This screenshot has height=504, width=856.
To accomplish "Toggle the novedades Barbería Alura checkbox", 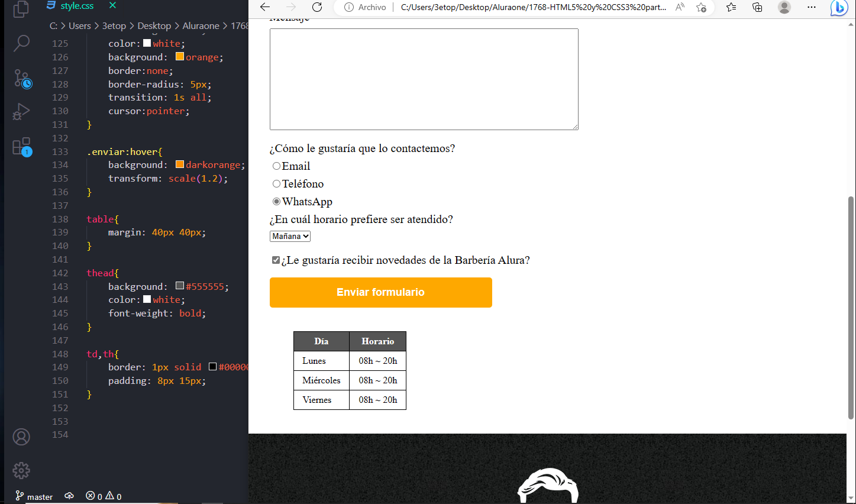I will pos(276,260).
